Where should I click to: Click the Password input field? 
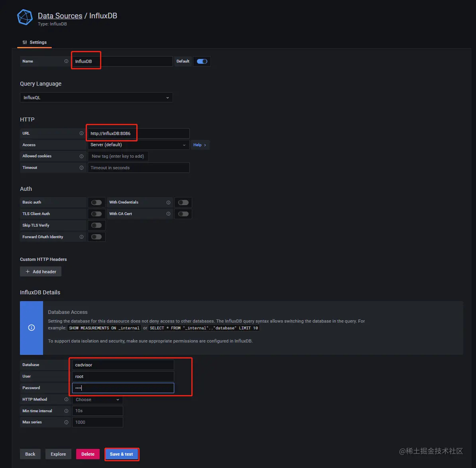[x=123, y=388]
